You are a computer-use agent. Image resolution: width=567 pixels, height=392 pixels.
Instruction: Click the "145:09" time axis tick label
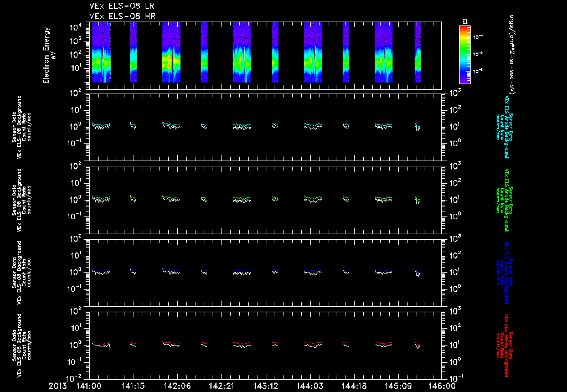coord(398,386)
